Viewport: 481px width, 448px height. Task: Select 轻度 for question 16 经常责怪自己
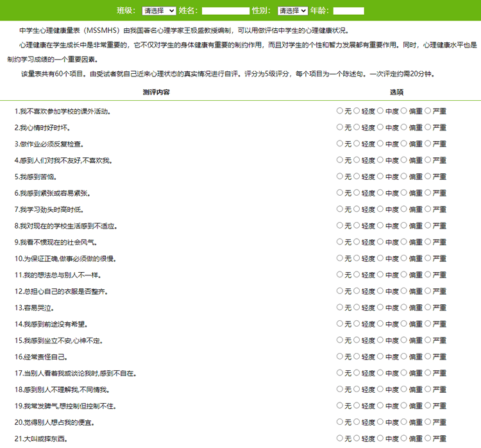(x=357, y=356)
